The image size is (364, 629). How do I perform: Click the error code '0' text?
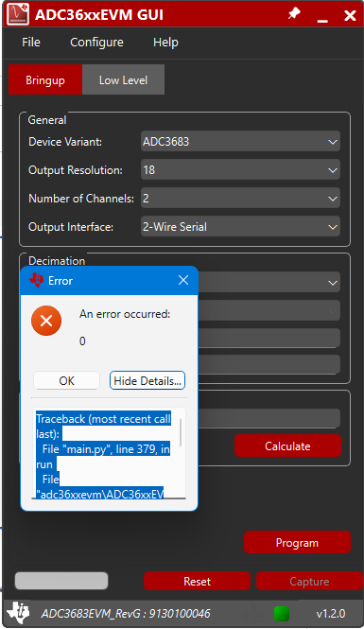click(x=82, y=341)
